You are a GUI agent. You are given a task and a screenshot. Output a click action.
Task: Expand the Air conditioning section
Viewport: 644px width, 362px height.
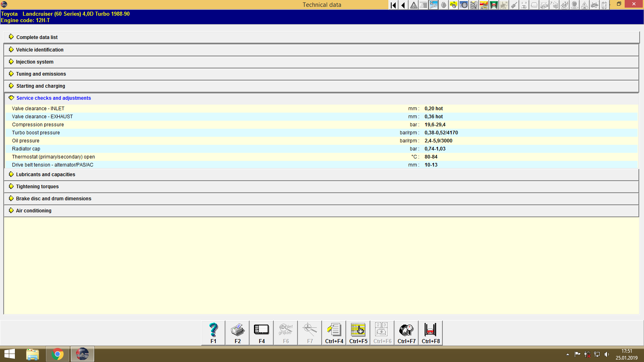point(33,210)
